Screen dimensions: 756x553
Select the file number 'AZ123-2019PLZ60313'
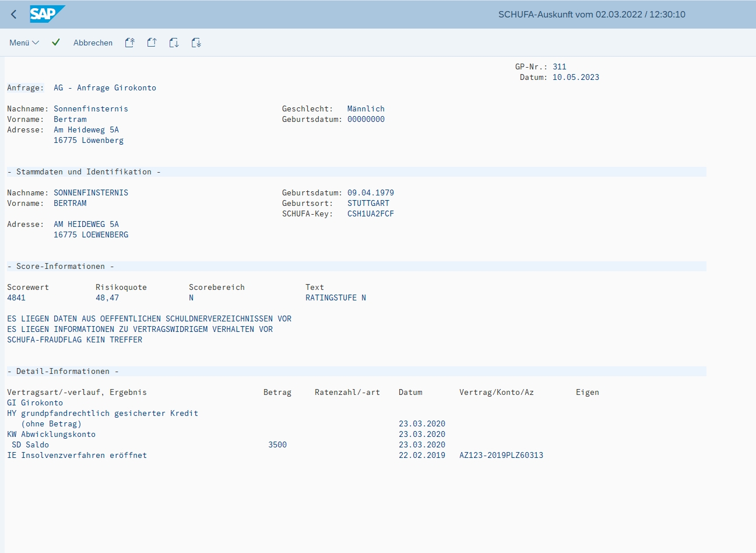(x=501, y=455)
